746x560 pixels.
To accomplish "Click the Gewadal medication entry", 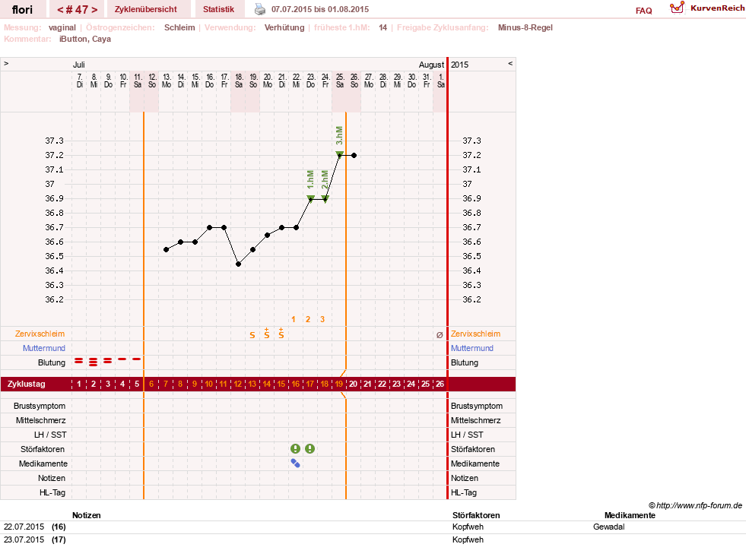I will click(608, 527).
